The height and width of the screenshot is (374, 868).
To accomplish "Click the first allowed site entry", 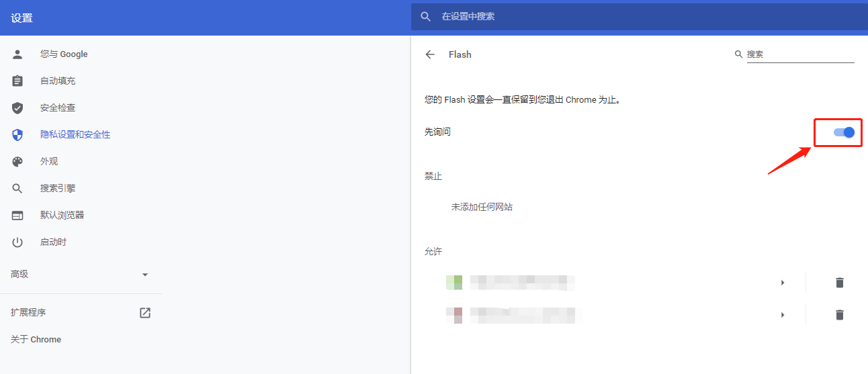I will (524, 283).
